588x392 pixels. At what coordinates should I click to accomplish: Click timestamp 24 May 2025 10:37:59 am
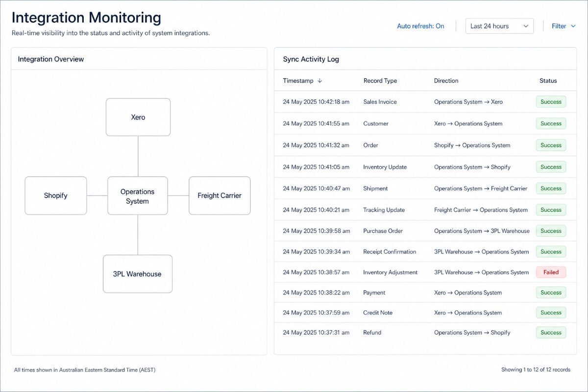click(316, 313)
